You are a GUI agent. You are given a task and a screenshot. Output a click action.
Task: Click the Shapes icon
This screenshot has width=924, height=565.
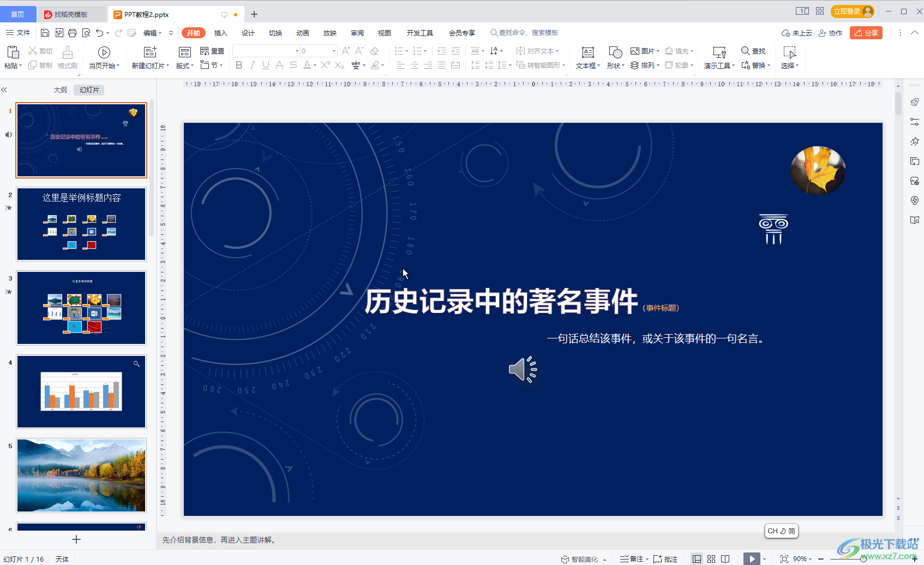click(x=615, y=52)
